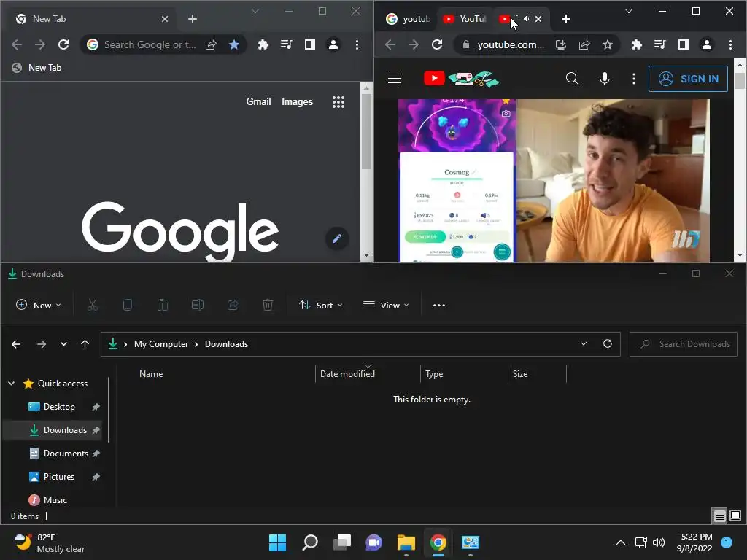The image size is (747, 560).
Task: Open Extensions puzzle icon in left Chrome window
Action: (x=263, y=44)
